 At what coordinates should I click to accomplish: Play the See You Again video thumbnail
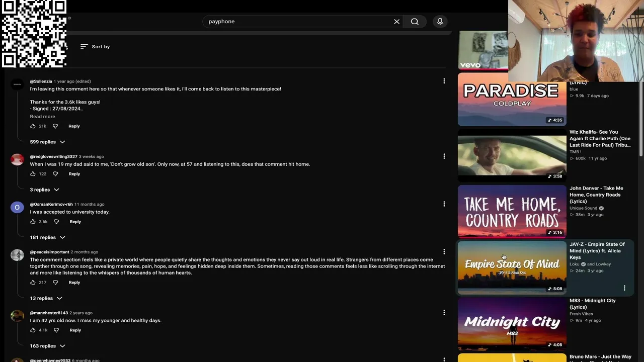(x=512, y=156)
